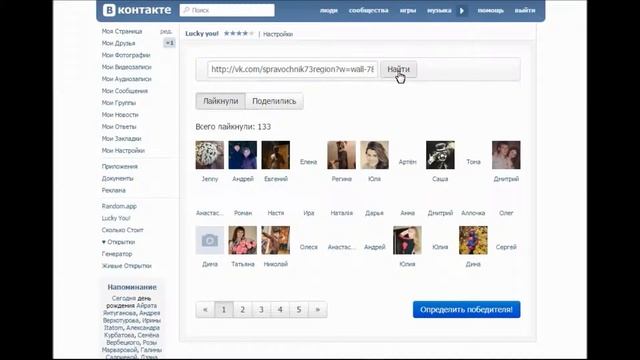Click the name Артём
The width and height of the screenshot is (640, 360).
pos(407,162)
